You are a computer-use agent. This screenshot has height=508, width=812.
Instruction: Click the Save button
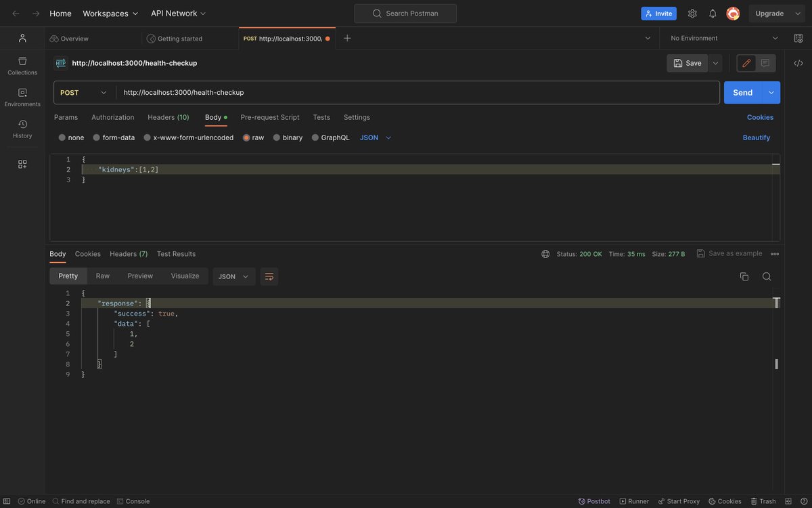tap(687, 63)
